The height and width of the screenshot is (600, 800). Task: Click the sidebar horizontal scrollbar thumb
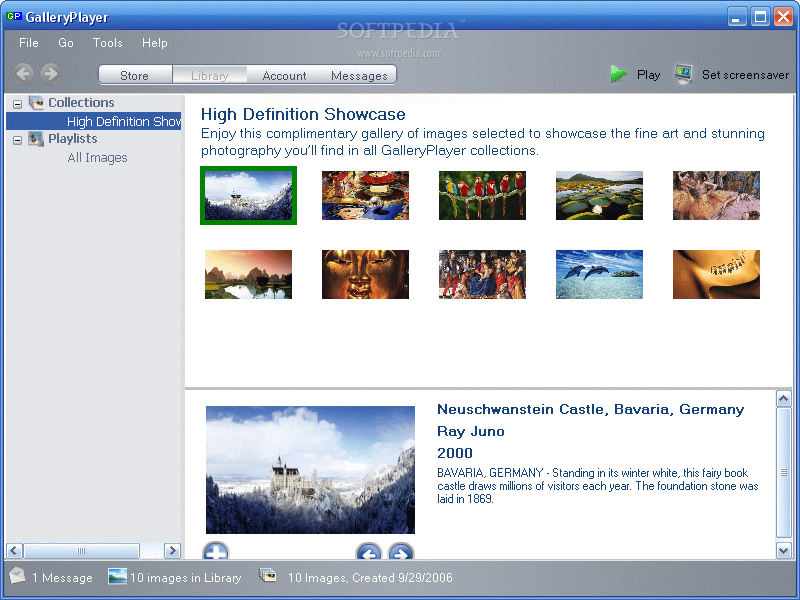(x=82, y=551)
